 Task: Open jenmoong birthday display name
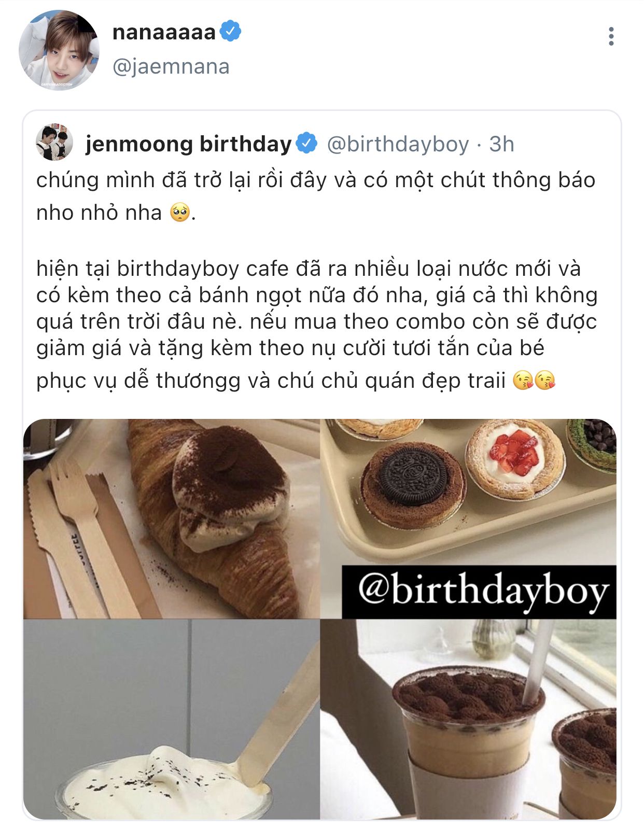(188, 144)
